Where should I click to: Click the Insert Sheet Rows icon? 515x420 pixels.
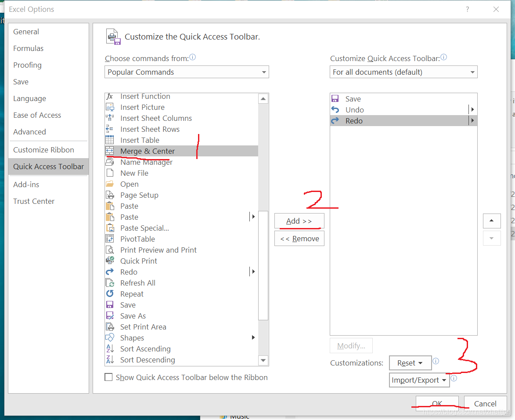click(x=110, y=129)
